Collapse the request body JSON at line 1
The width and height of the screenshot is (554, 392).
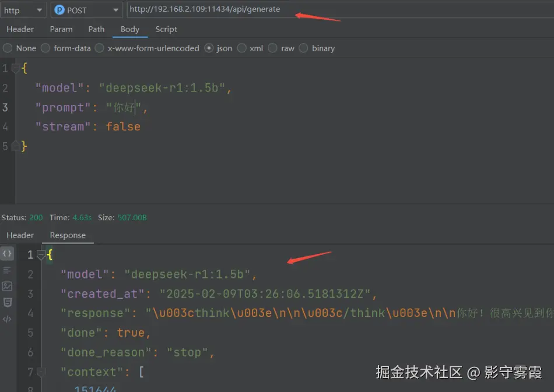pos(15,68)
